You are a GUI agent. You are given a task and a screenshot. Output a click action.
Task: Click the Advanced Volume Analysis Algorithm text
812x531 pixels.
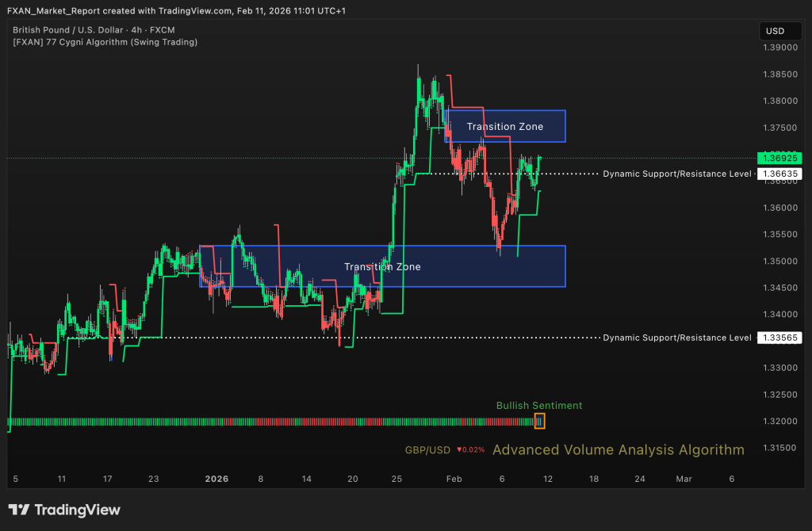pos(618,450)
